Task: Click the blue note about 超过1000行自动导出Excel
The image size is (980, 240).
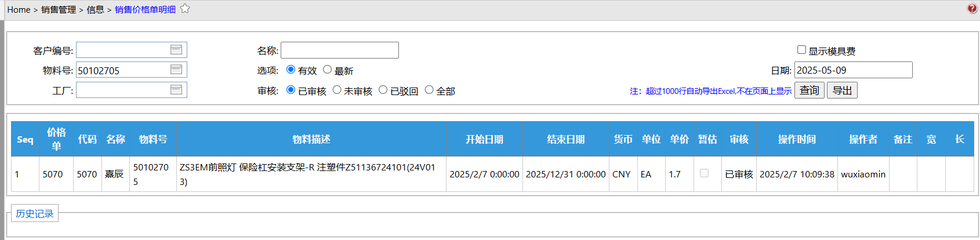Action: 711,91
